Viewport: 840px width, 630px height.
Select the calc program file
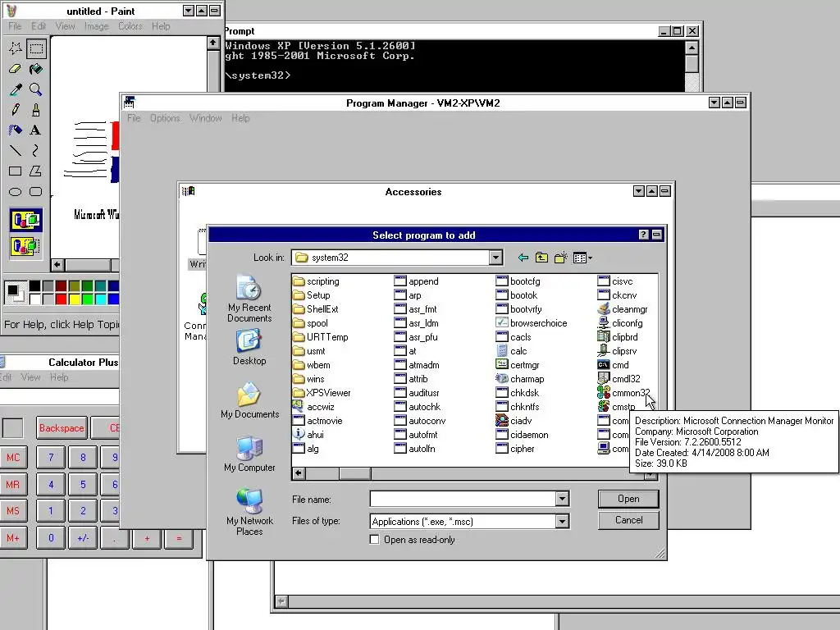512,351
